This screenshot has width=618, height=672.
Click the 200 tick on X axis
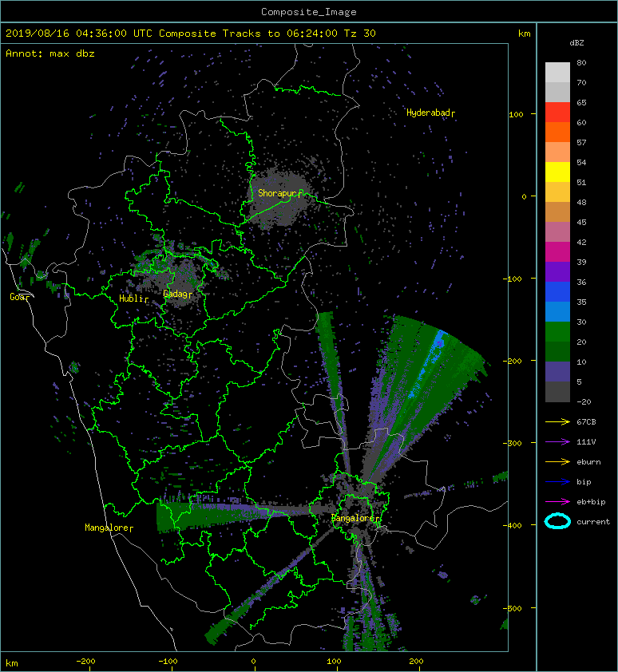coord(416,662)
